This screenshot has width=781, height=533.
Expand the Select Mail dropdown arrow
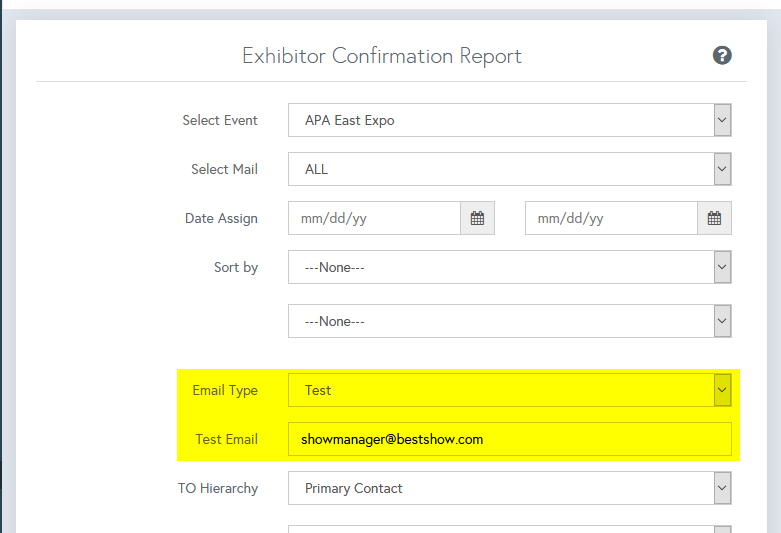(722, 169)
